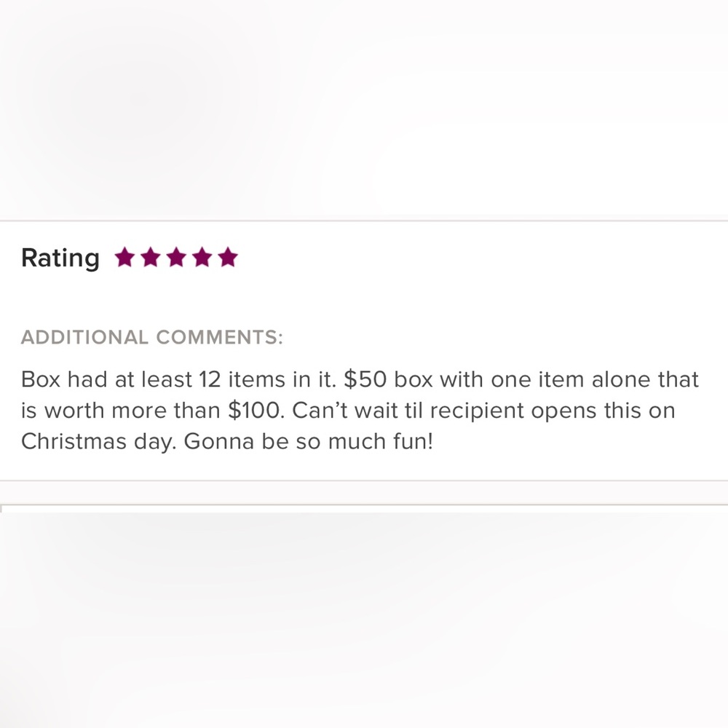Click the fifth and last rating star
Image resolution: width=728 pixels, height=728 pixels.
coord(228,258)
